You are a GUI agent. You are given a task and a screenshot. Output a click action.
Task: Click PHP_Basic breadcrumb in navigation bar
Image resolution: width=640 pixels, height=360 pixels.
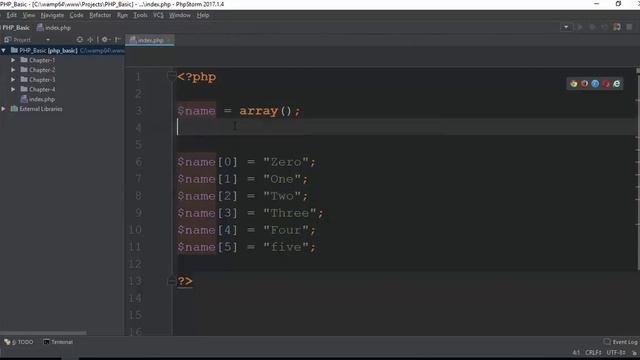click(16, 28)
